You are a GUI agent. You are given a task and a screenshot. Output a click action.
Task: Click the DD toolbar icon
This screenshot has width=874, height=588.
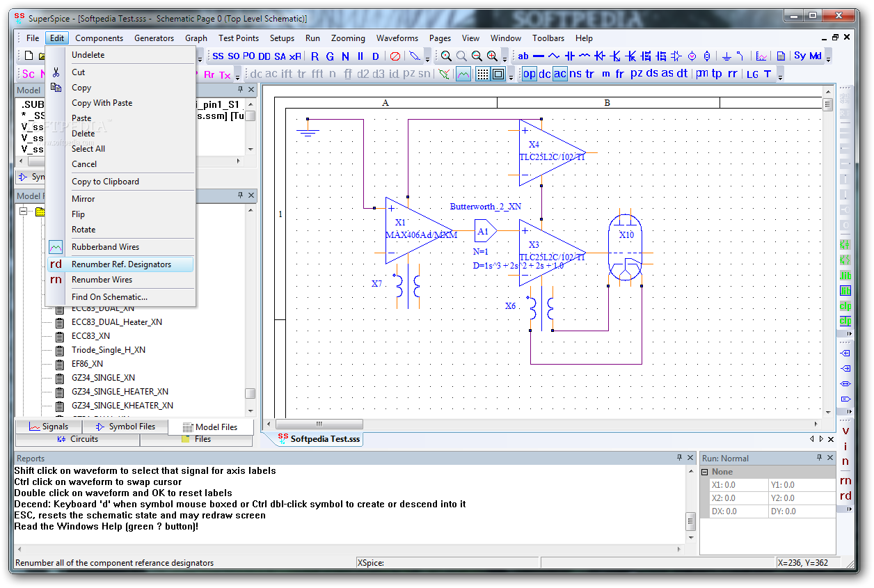264,56
